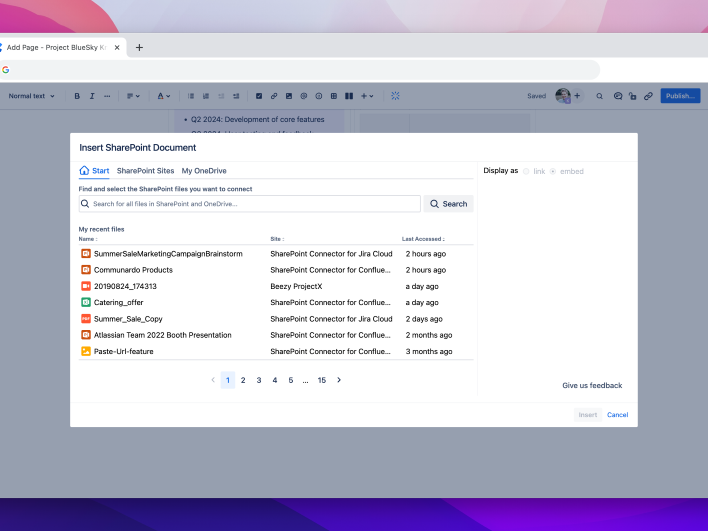Select display as embed radio option

(553, 171)
